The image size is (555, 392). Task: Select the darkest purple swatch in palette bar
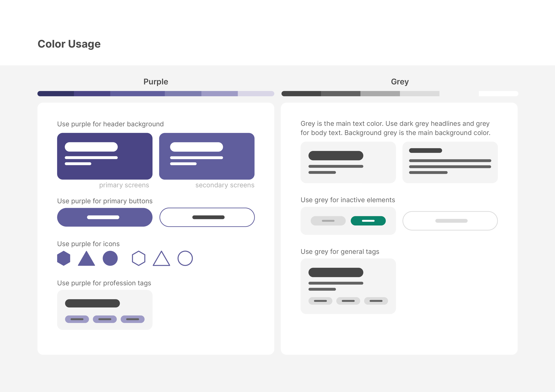(56, 94)
